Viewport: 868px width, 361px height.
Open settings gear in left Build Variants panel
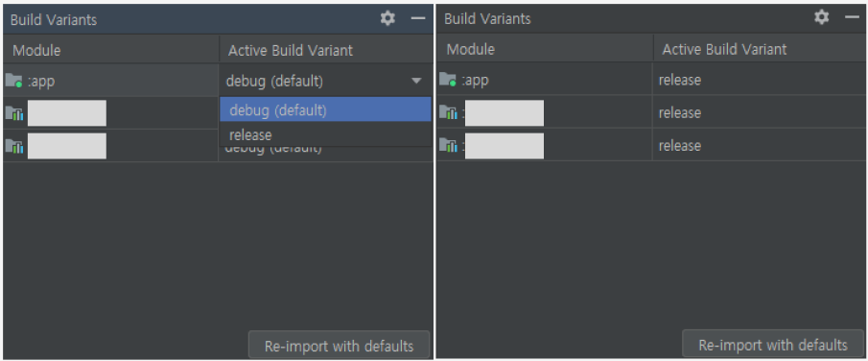coord(387,18)
